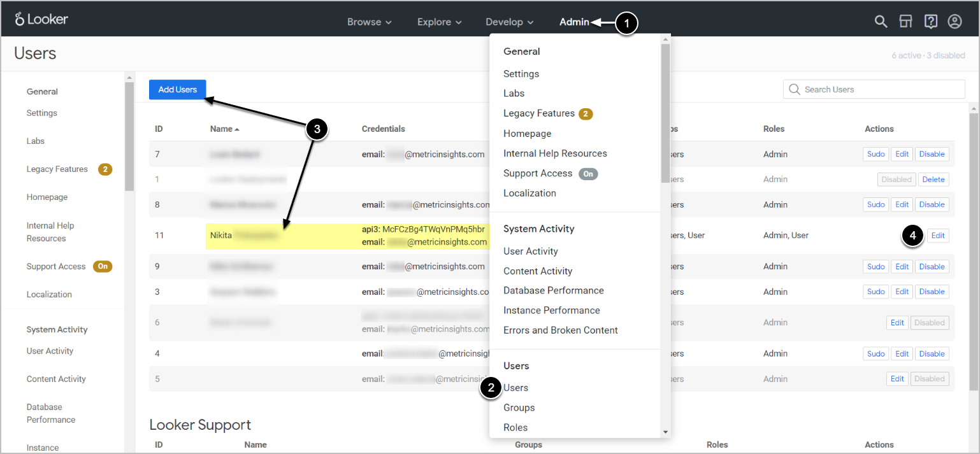Choose Homepage in Admin dropdown

pyautogui.click(x=527, y=134)
